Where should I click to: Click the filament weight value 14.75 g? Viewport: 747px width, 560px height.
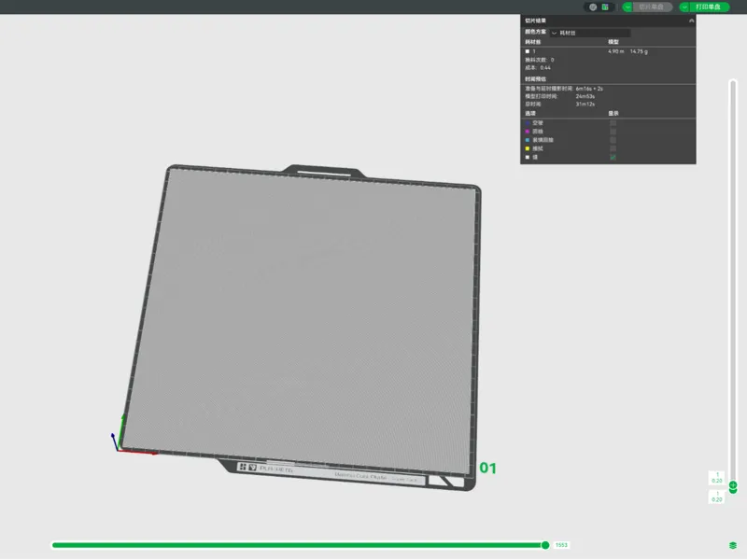(639, 51)
